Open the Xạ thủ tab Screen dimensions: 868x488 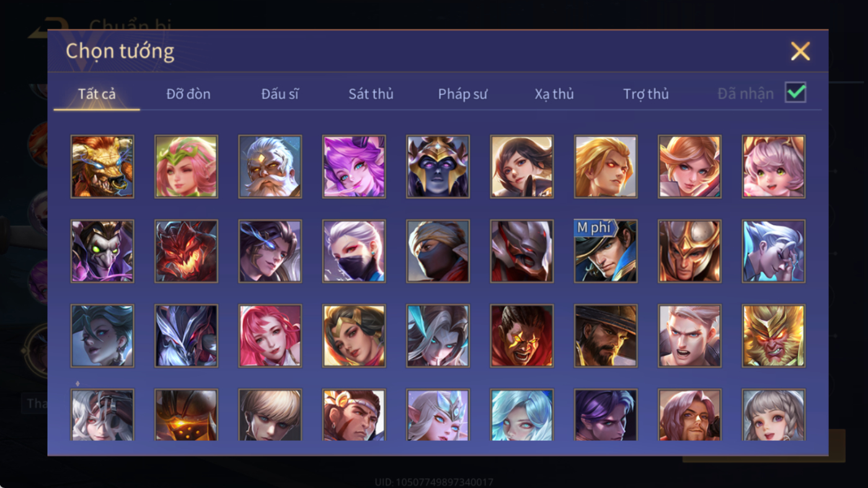tap(554, 94)
